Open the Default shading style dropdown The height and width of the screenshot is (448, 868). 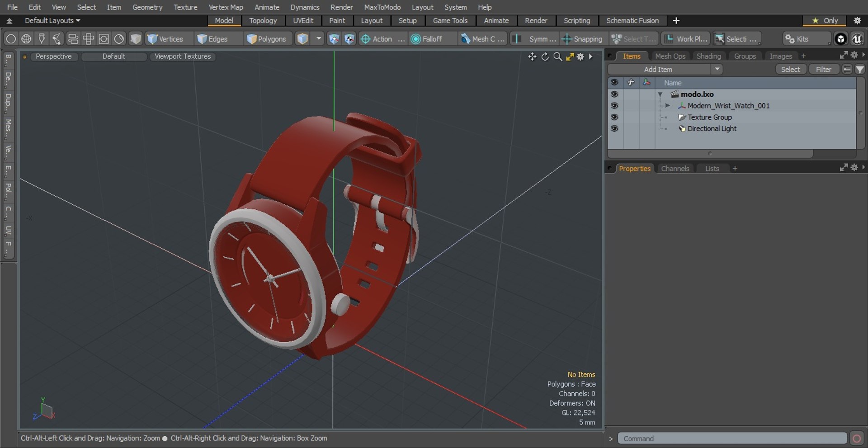(113, 57)
